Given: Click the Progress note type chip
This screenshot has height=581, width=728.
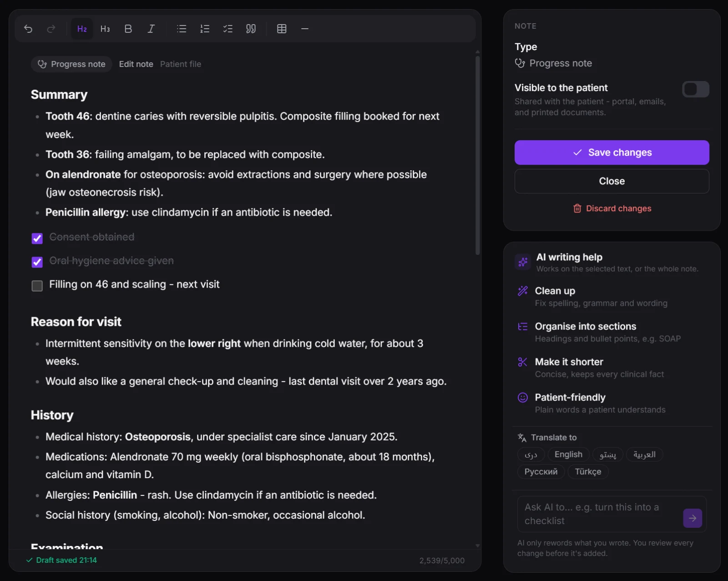Looking at the screenshot, I should [71, 64].
